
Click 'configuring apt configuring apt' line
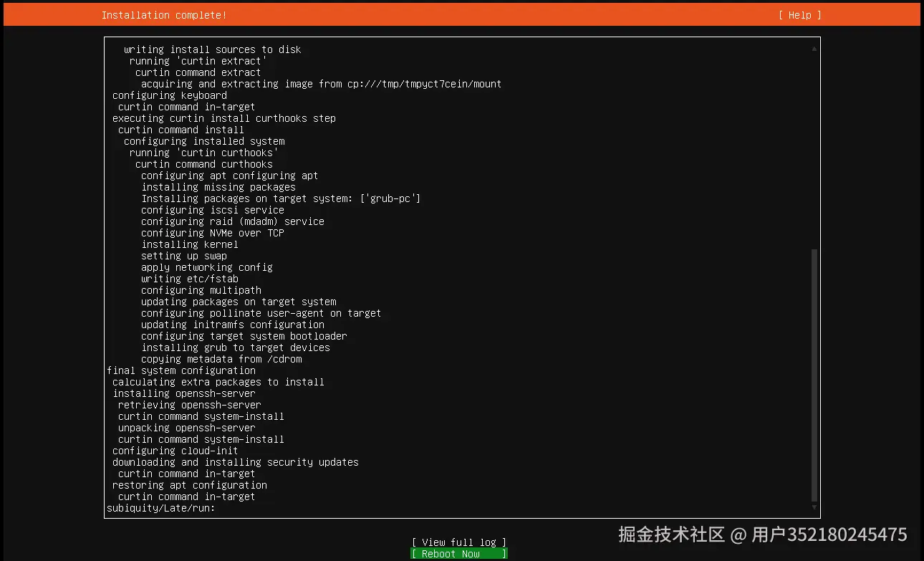230,176
